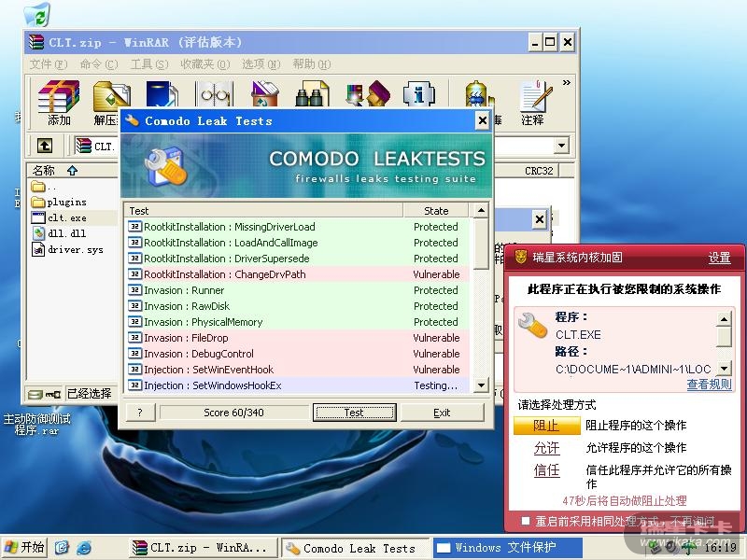Click the Score 60/340 progress field
Image resolution: width=747 pixels, height=560 pixels.
click(x=233, y=413)
